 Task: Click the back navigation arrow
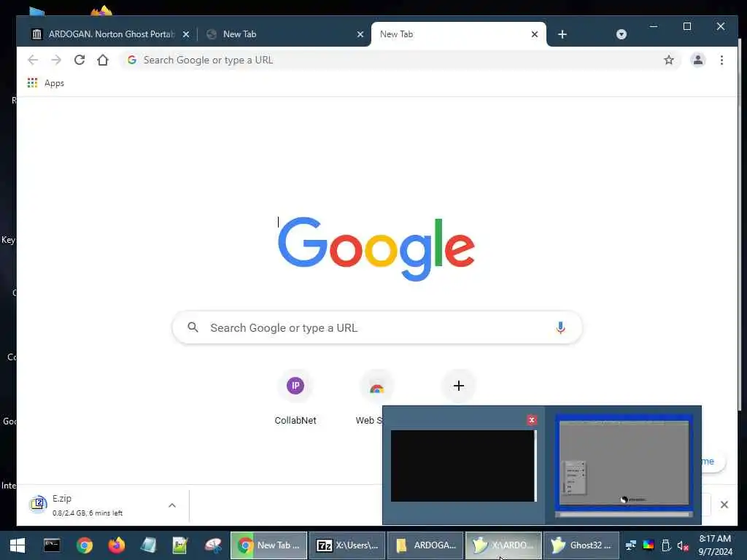(x=33, y=60)
